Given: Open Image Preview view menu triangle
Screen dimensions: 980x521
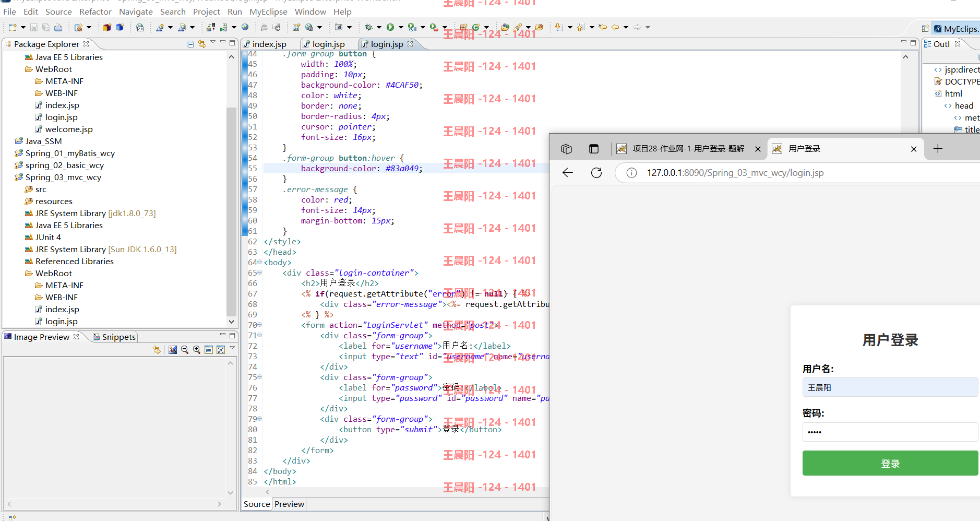Looking at the screenshot, I should click(232, 348).
